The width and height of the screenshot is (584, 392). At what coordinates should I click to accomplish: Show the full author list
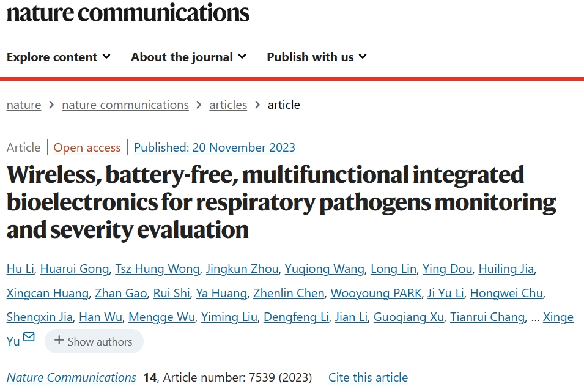94,341
